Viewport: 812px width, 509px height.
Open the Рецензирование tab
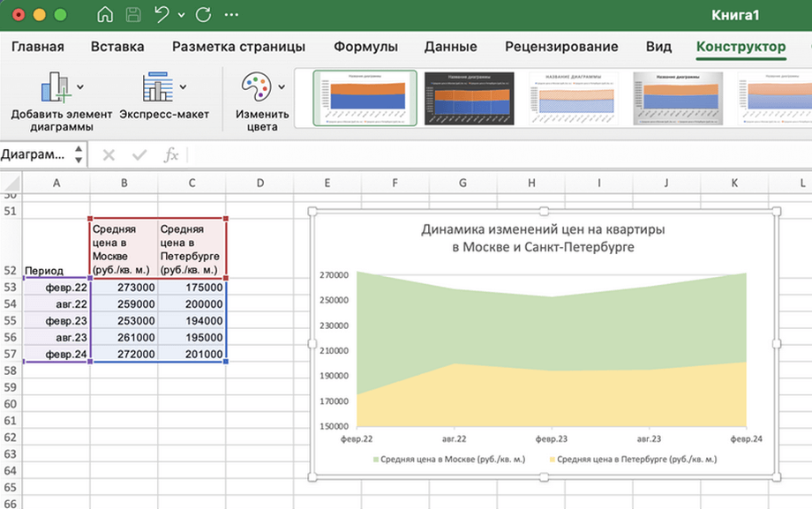pyautogui.click(x=561, y=47)
